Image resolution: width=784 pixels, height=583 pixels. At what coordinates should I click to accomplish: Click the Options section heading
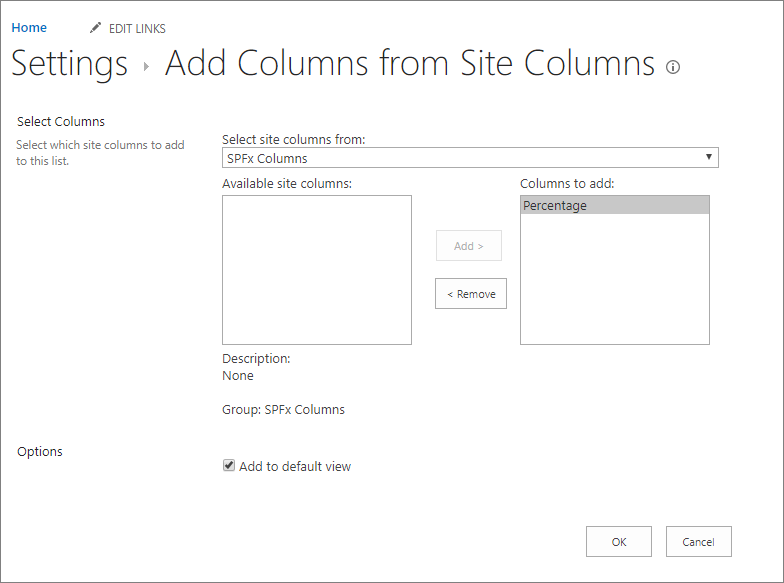40,452
